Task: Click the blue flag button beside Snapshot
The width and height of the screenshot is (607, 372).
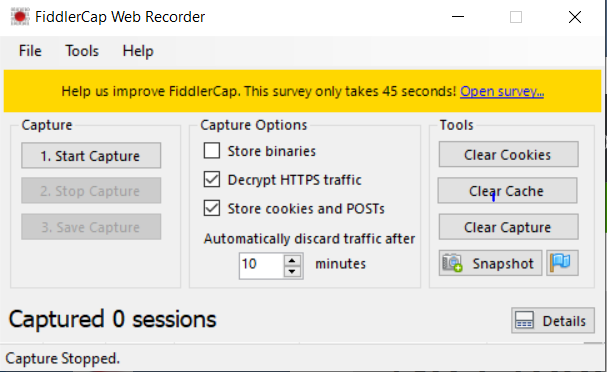Action: (x=562, y=263)
